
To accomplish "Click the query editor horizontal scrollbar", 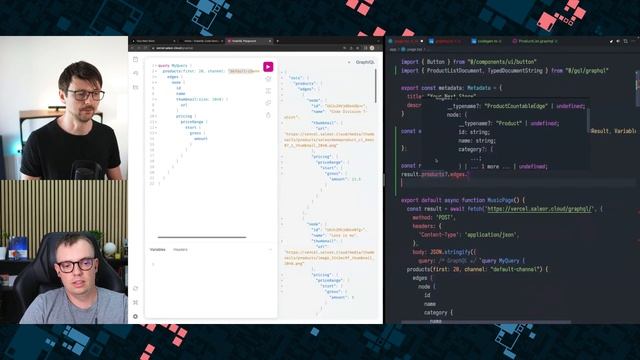I will point(202,237).
